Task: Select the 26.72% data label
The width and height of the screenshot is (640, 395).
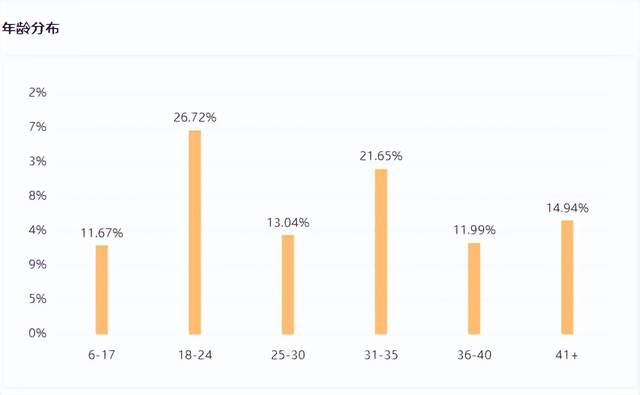Action: [195, 118]
